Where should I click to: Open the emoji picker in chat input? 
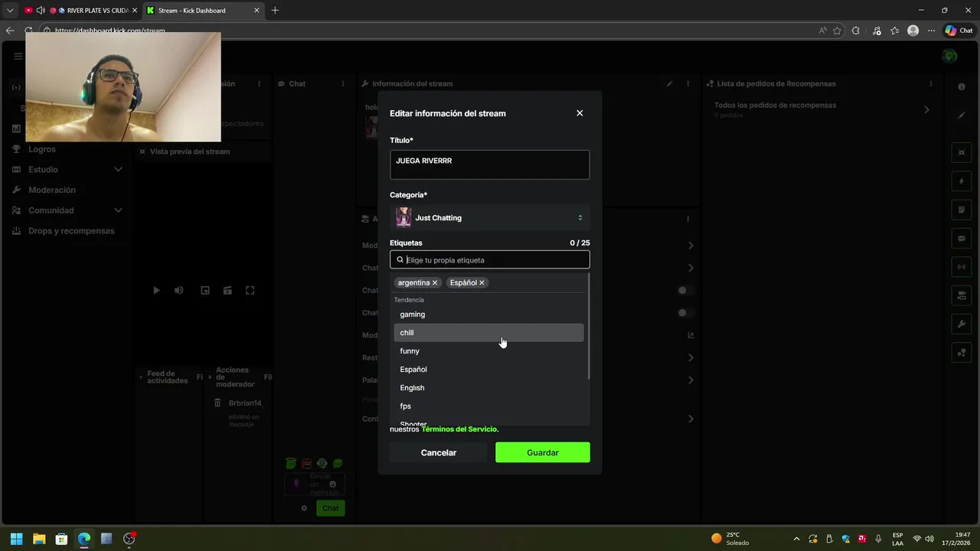point(333,484)
